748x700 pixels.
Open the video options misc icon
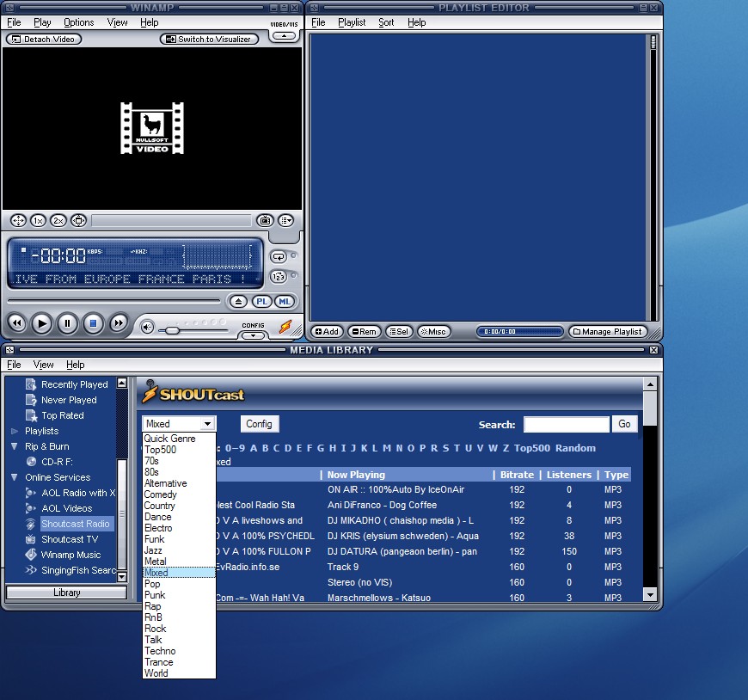click(285, 220)
